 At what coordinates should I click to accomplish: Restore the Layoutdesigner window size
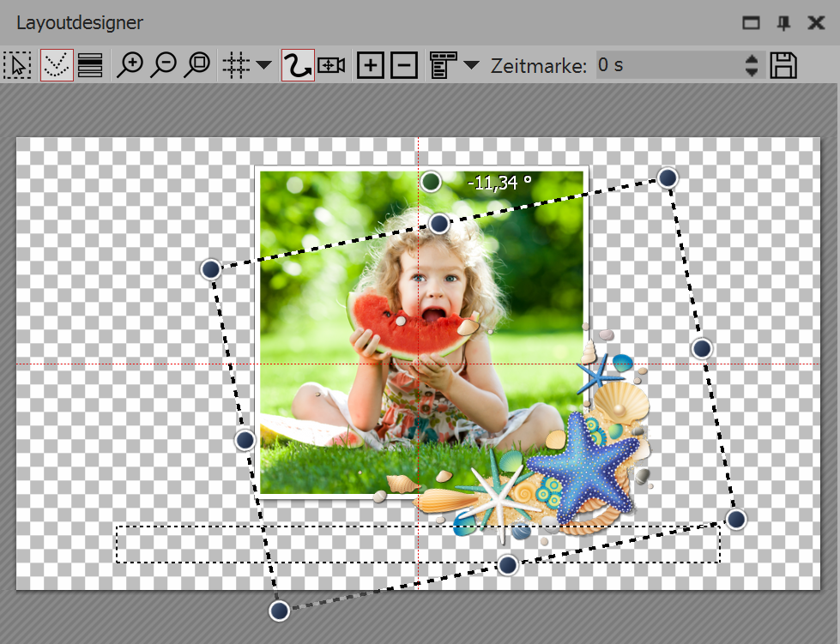point(750,23)
